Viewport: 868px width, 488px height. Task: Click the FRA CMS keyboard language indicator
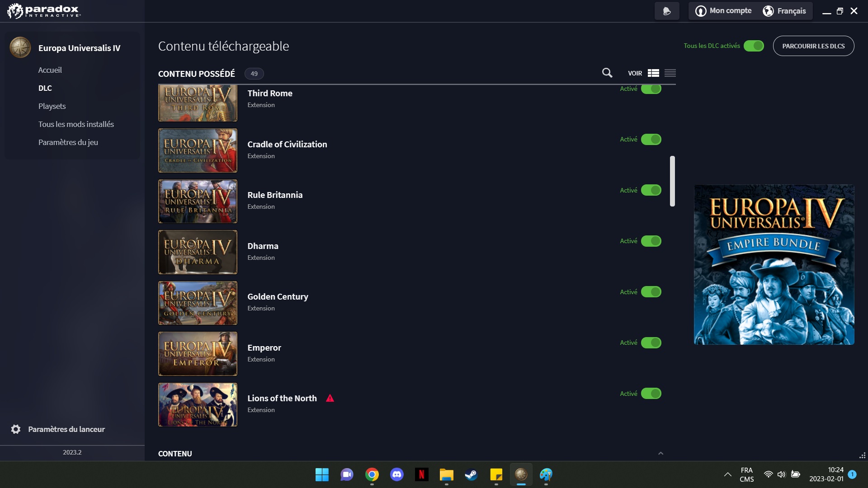746,474
